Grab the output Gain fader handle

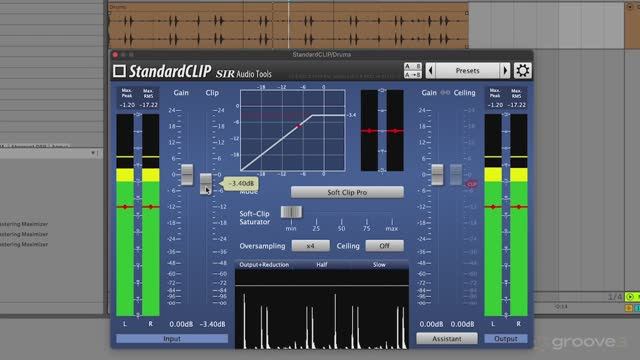(437, 175)
